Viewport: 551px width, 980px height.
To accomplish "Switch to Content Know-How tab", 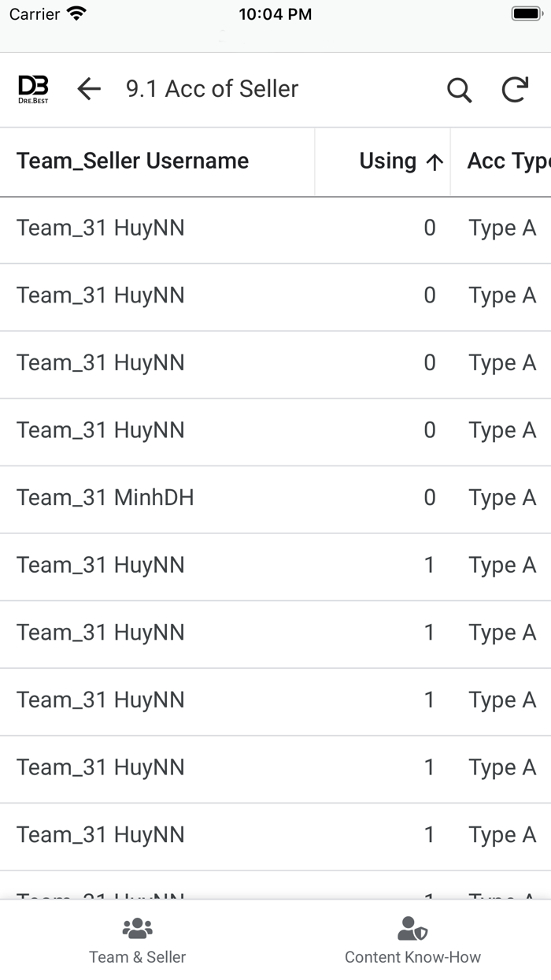I will point(412,941).
